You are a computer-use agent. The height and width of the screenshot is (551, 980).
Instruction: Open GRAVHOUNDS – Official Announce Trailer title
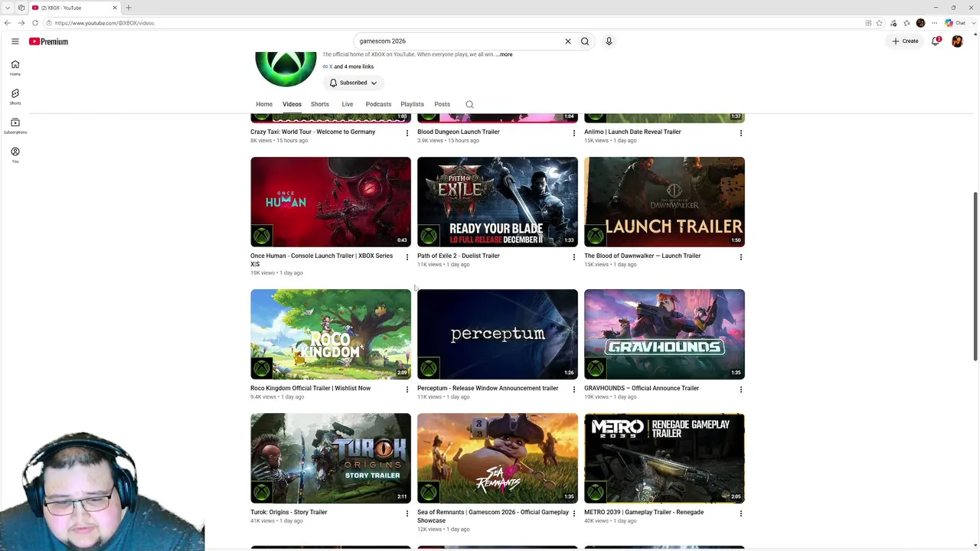pos(642,388)
